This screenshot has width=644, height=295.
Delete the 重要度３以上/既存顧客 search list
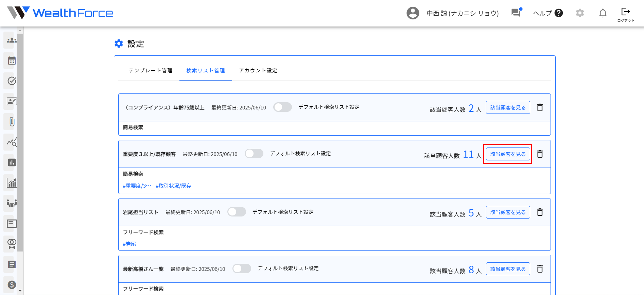tap(540, 154)
